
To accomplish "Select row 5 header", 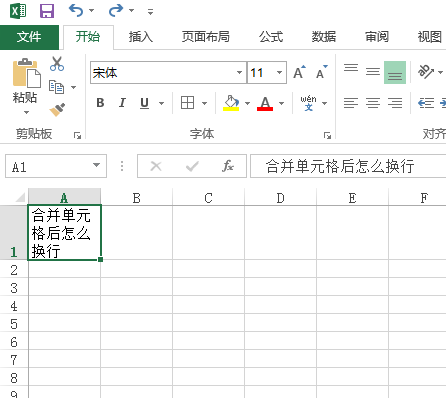I will [x=14, y=324].
